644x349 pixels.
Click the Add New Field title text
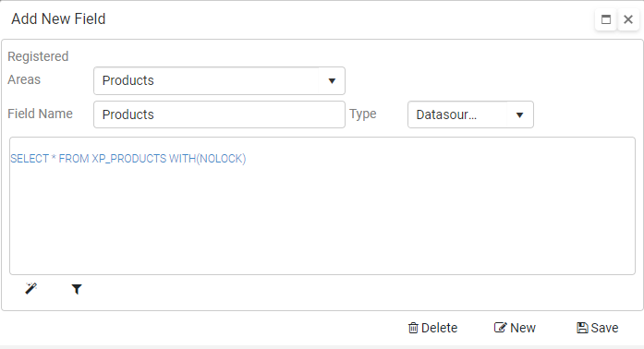point(58,18)
